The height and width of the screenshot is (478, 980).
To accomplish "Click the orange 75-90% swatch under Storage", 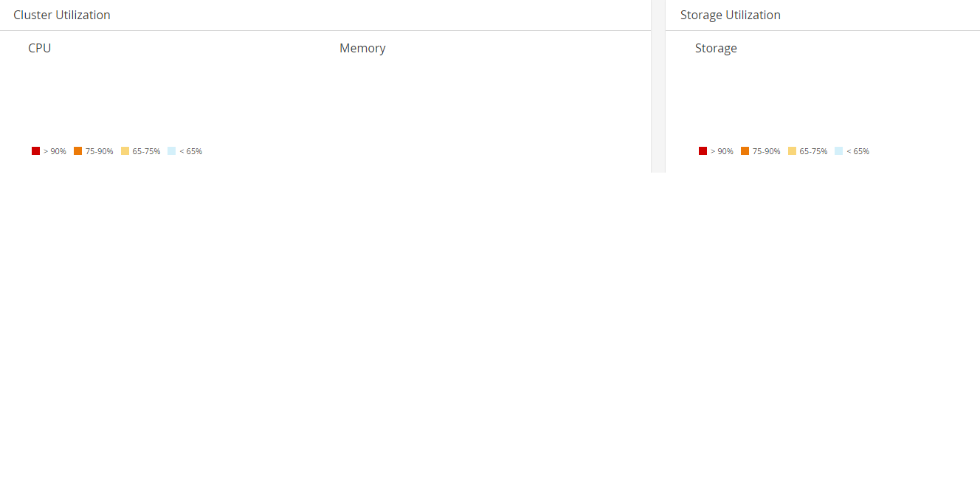I will click(x=745, y=151).
